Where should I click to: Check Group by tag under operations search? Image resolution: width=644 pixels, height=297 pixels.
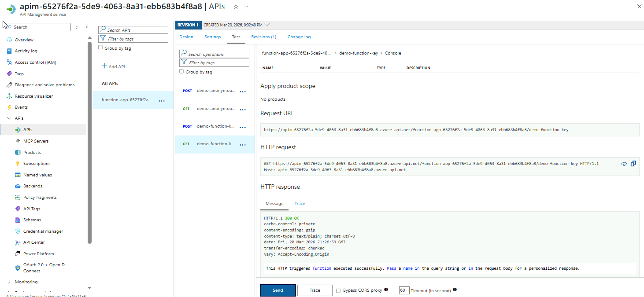pyautogui.click(x=181, y=71)
